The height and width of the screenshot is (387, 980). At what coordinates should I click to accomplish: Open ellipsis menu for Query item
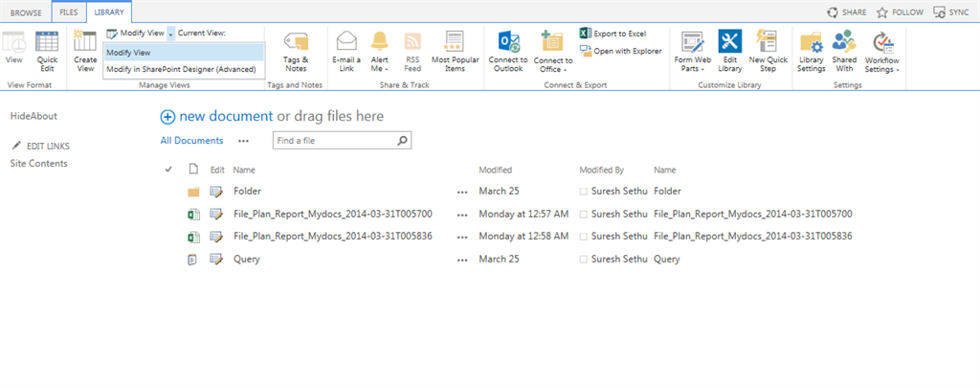(x=463, y=260)
